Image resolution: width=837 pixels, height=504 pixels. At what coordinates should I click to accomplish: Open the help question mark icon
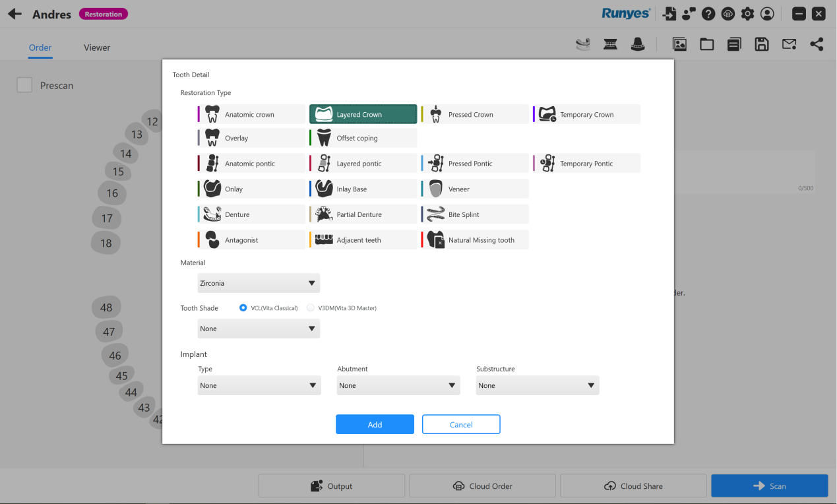(x=708, y=14)
